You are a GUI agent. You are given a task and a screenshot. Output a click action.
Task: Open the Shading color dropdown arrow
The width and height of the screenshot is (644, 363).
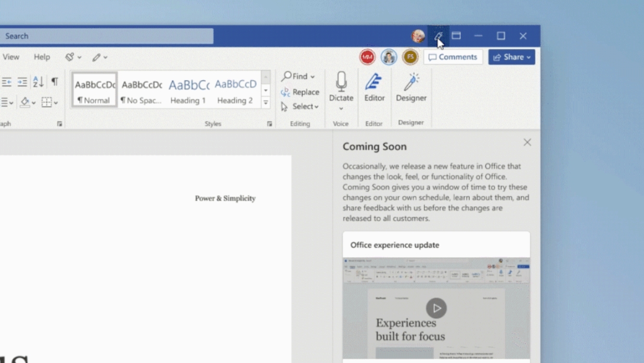[34, 103]
